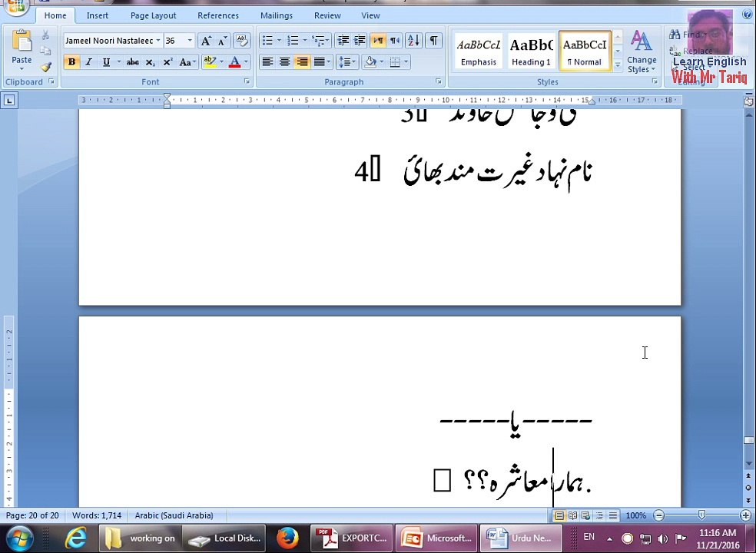
Task: Open the borders dropdown arrow
Action: [406, 62]
